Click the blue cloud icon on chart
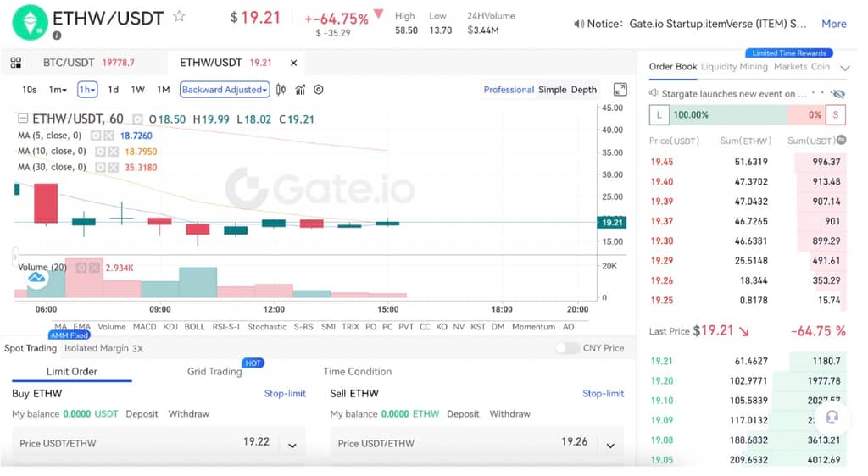Screen dimensions: 868x476 pos(37,278)
